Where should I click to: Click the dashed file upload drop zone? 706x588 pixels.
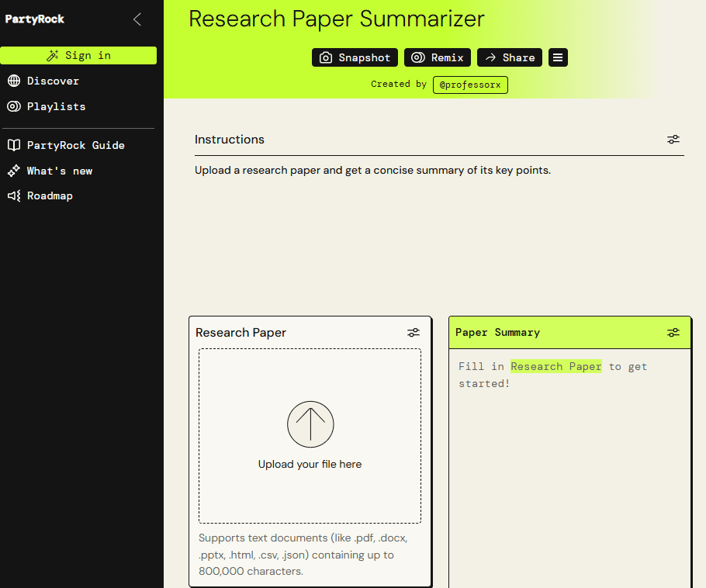pos(310,436)
